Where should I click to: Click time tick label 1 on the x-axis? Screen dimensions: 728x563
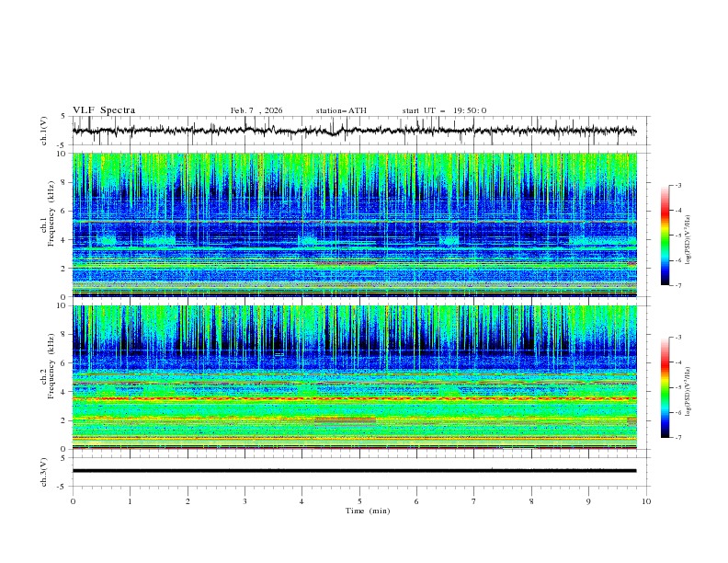tap(130, 501)
